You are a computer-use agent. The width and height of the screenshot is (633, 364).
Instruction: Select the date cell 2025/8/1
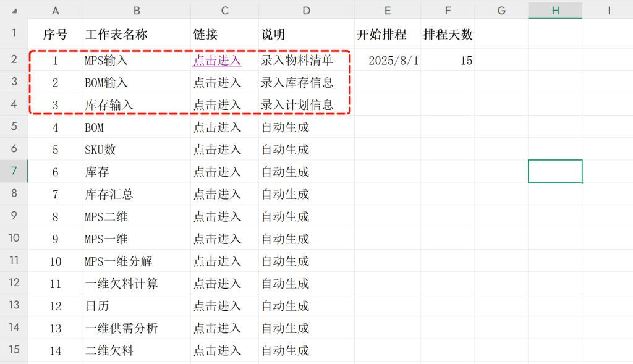click(388, 60)
